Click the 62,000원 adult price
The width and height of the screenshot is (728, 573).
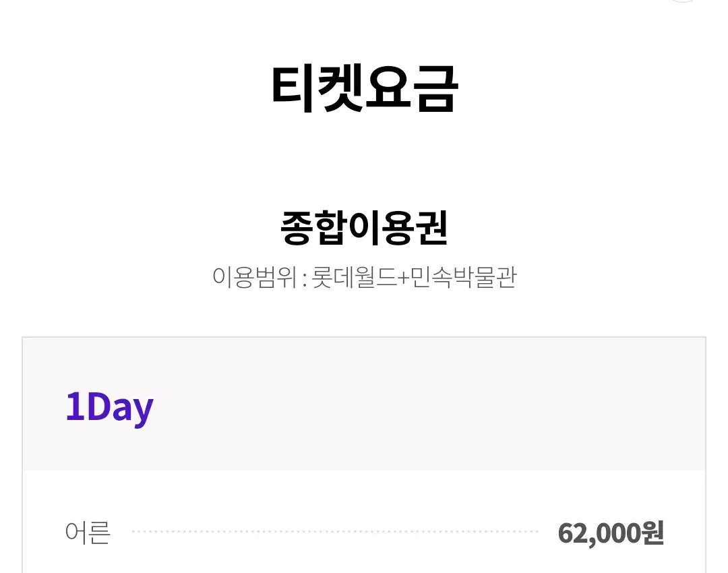coord(611,533)
